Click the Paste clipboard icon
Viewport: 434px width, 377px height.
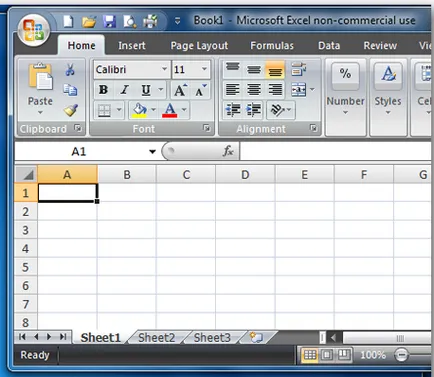tap(40, 77)
